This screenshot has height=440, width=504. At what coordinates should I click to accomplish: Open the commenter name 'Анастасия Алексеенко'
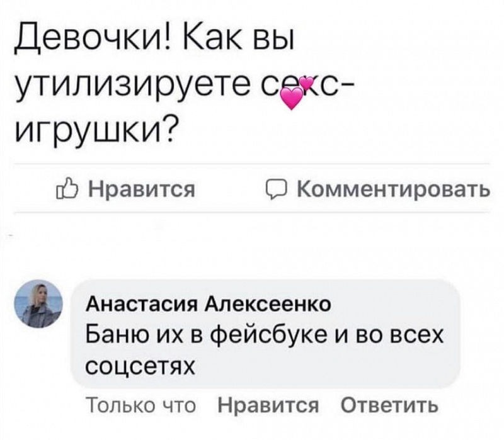(x=209, y=304)
